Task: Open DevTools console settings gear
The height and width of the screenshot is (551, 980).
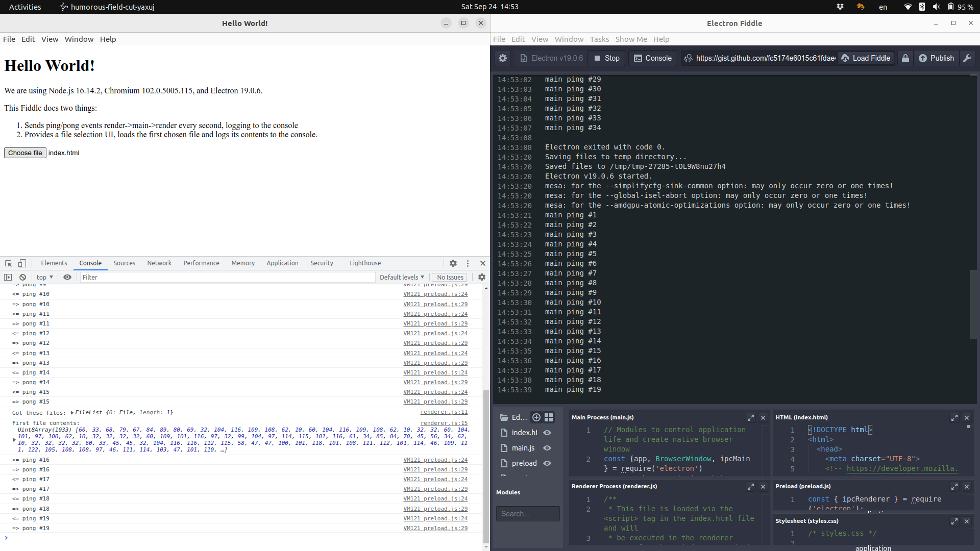Action: click(x=481, y=277)
